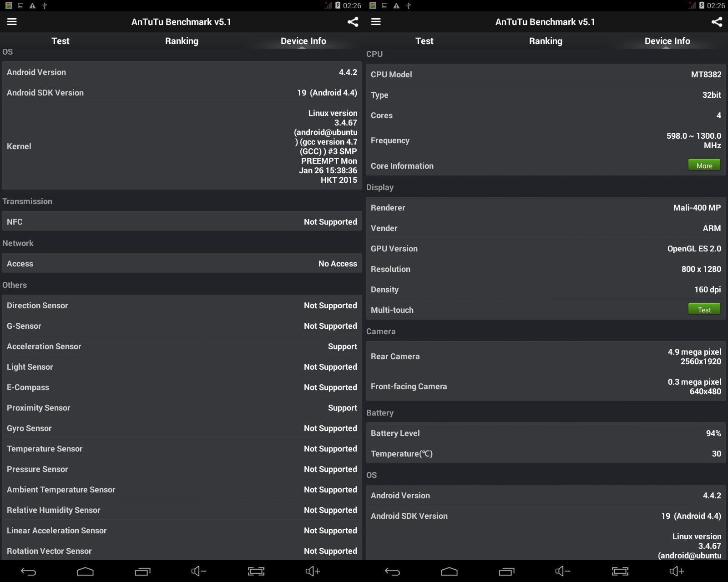Select the Direction Sensor row
This screenshot has width=728, height=582.
click(182, 305)
